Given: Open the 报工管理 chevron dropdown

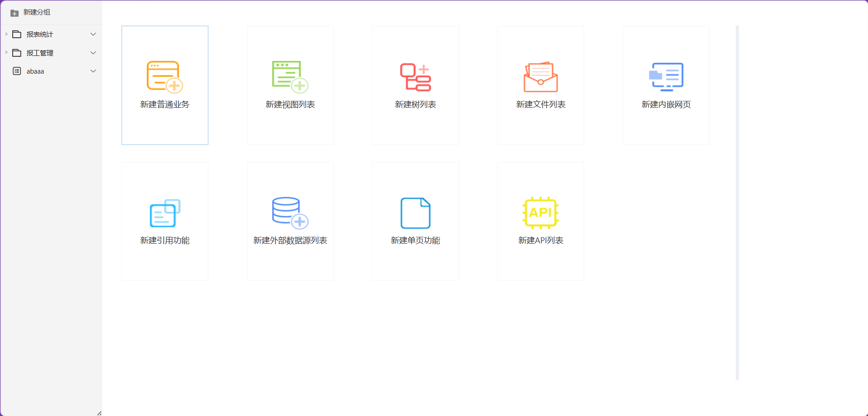Looking at the screenshot, I should click(93, 53).
